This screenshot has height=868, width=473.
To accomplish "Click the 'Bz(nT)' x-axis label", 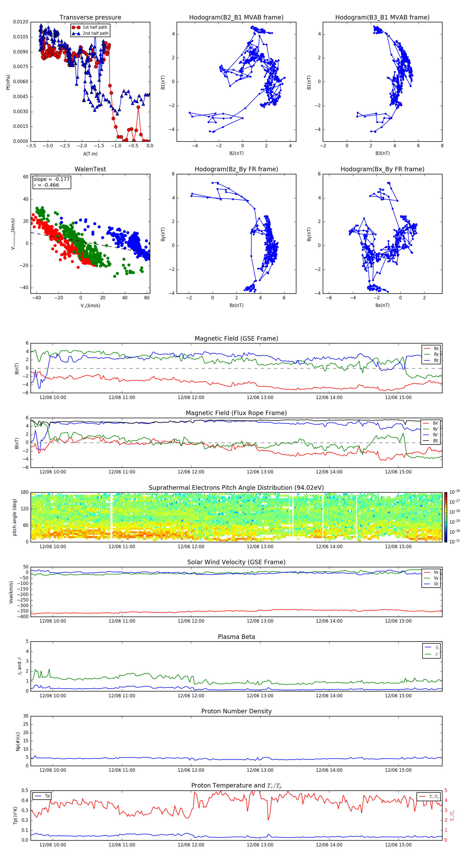I will coord(236,305).
